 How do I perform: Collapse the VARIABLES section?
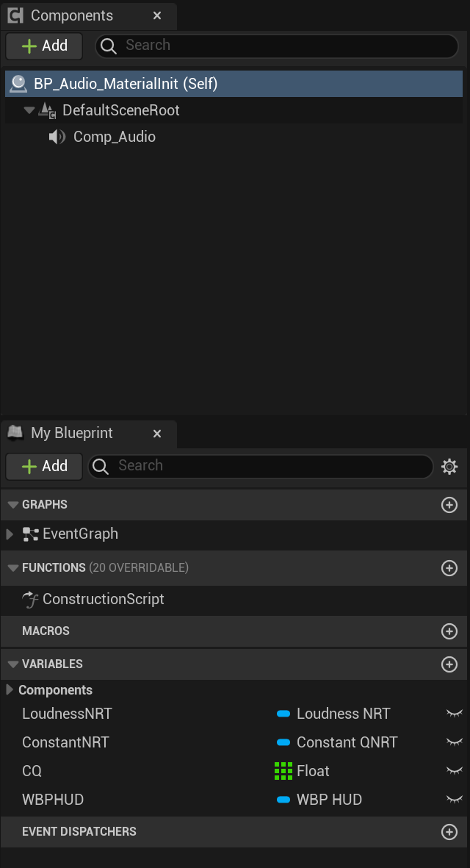tap(12, 664)
